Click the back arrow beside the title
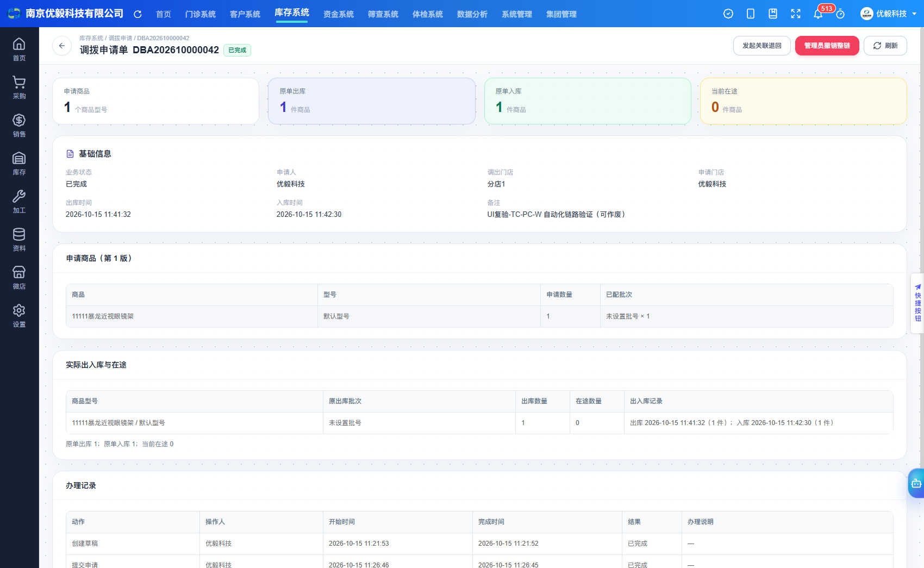 pyautogui.click(x=62, y=46)
